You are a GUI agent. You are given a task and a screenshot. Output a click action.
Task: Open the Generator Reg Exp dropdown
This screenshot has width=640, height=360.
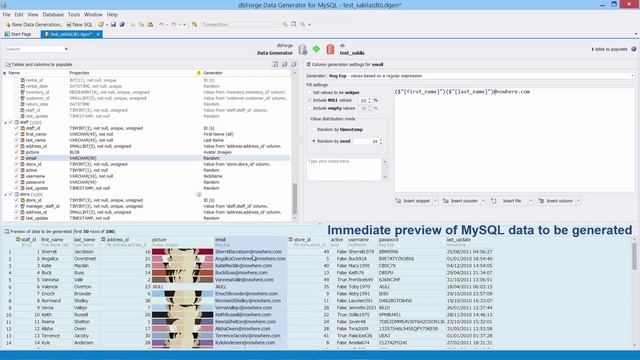(632, 76)
